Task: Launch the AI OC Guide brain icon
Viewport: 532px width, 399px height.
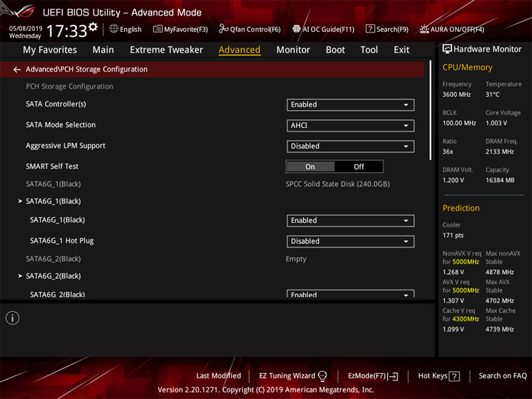Action: 296,29
